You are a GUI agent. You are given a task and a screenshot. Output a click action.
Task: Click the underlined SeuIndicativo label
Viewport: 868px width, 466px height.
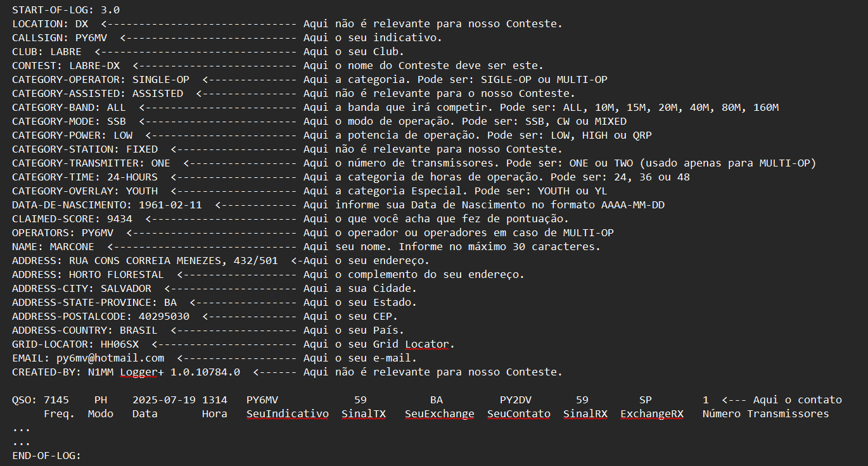point(287,414)
